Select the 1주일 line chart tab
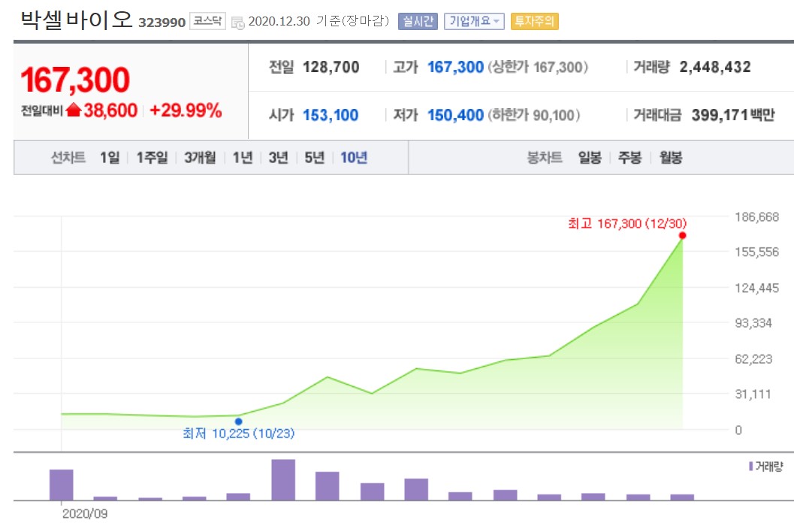Screen dimensions: 794x532 (152, 158)
